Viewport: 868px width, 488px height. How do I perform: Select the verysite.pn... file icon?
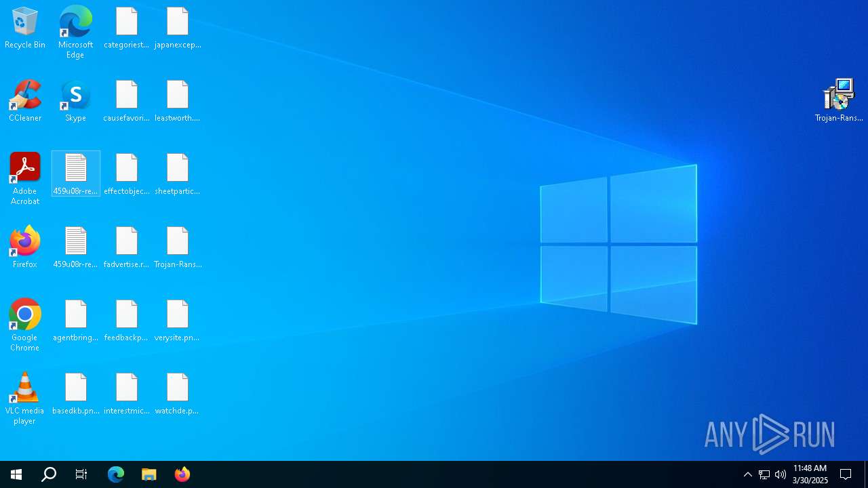tap(178, 321)
